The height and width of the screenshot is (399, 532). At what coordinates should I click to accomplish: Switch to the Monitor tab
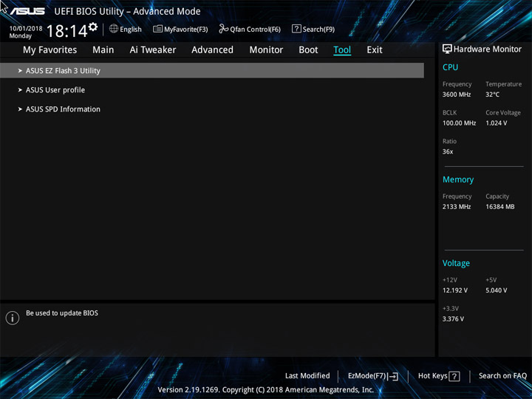(x=266, y=50)
